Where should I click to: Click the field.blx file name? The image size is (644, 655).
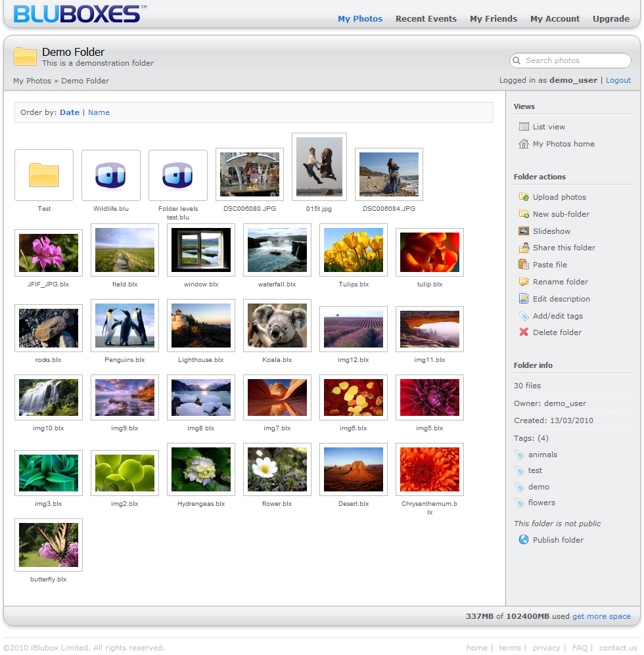click(125, 284)
